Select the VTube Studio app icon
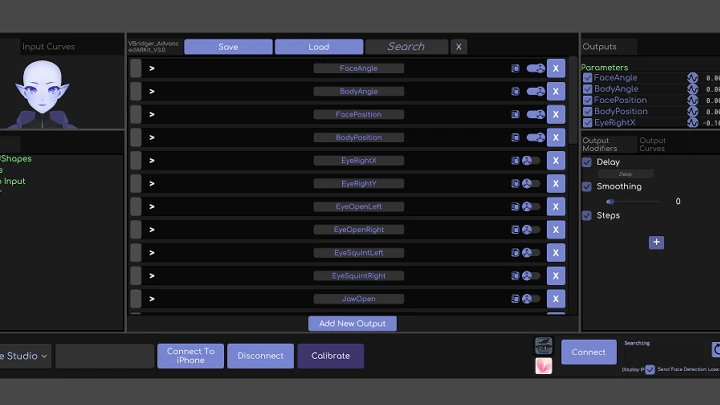The width and height of the screenshot is (720, 405). (x=544, y=345)
